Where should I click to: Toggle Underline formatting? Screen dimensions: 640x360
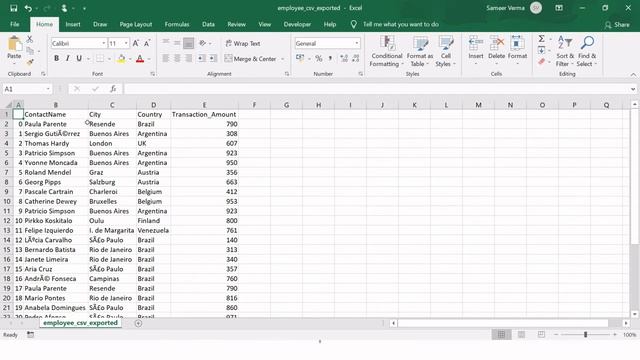(x=79, y=58)
